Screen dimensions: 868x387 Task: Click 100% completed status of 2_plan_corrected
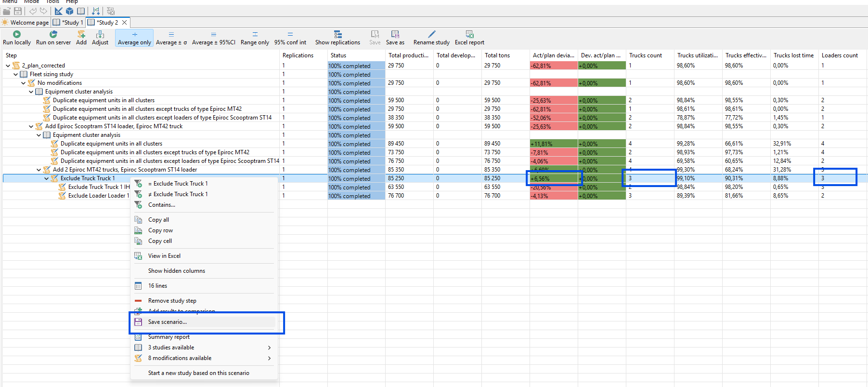(x=356, y=66)
